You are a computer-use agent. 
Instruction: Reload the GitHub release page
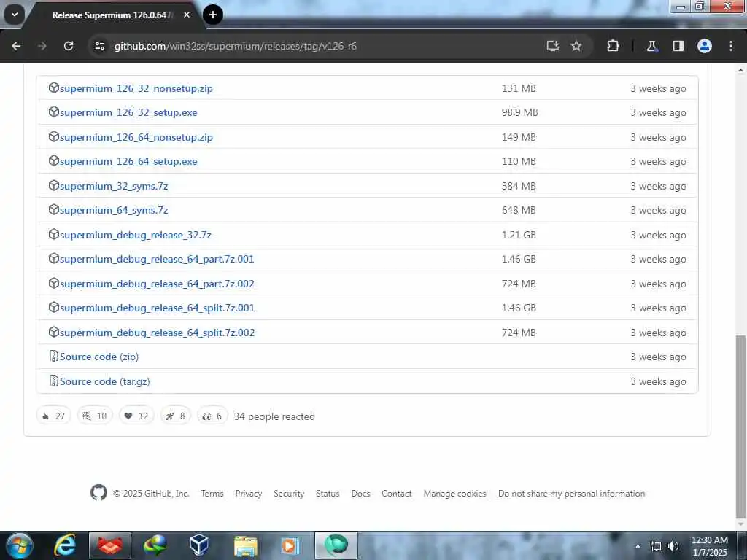coord(69,46)
